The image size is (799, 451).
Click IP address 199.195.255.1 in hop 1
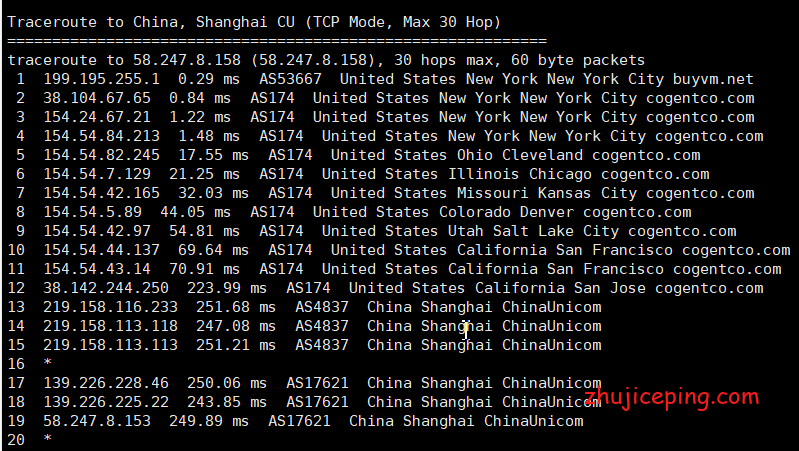pos(101,79)
